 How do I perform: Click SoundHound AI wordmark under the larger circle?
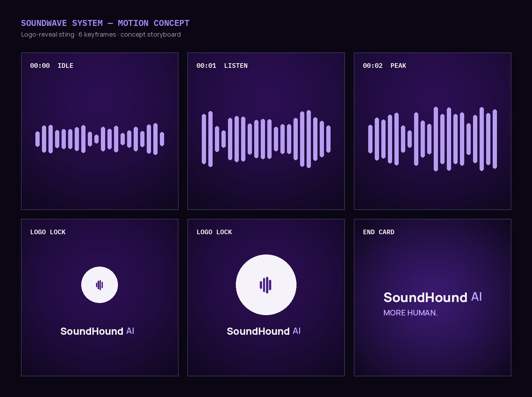point(264,331)
